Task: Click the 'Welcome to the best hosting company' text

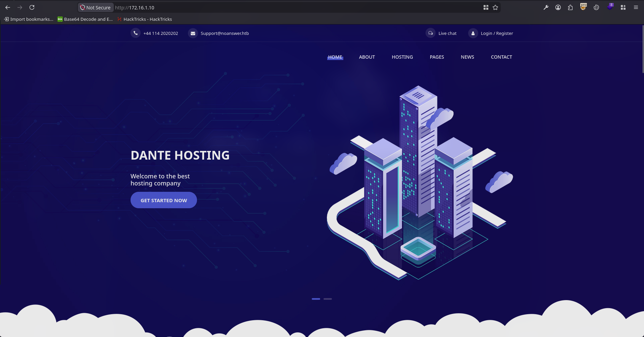Action: [160, 180]
